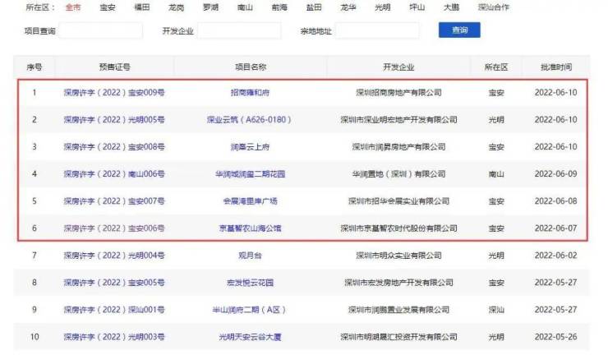Focus the 宗地地址 input field
This screenshot has width=608, height=364.
[377, 30]
